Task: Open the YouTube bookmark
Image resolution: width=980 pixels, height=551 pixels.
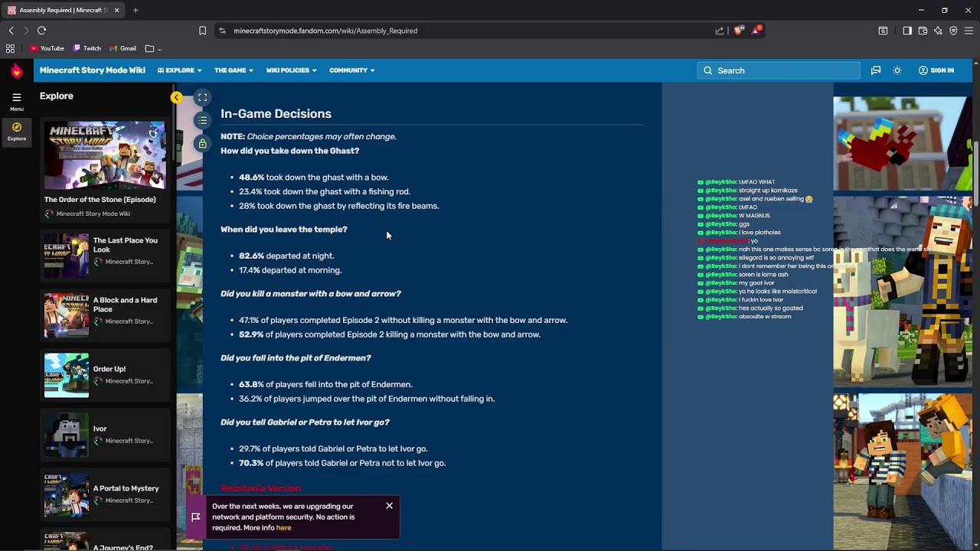Action: pos(47,48)
